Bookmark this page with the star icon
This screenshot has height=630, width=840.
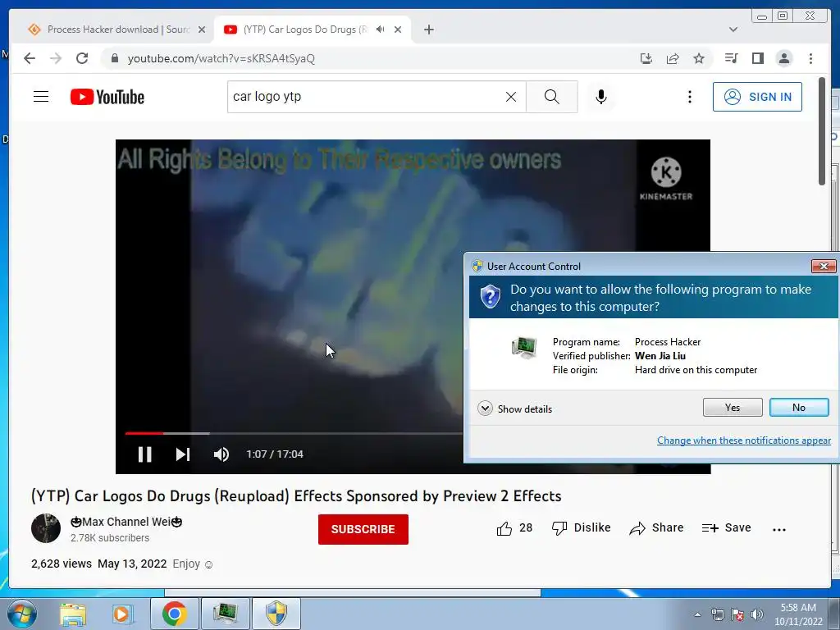pos(699,58)
